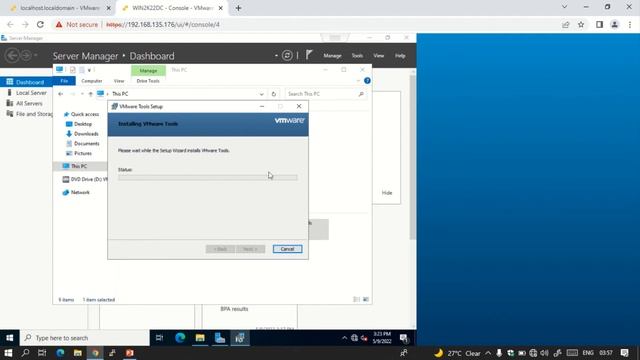Select VMware Tools installer taskbar icon
This screenshot has height=360, width=640.
(x=240, y=338)
